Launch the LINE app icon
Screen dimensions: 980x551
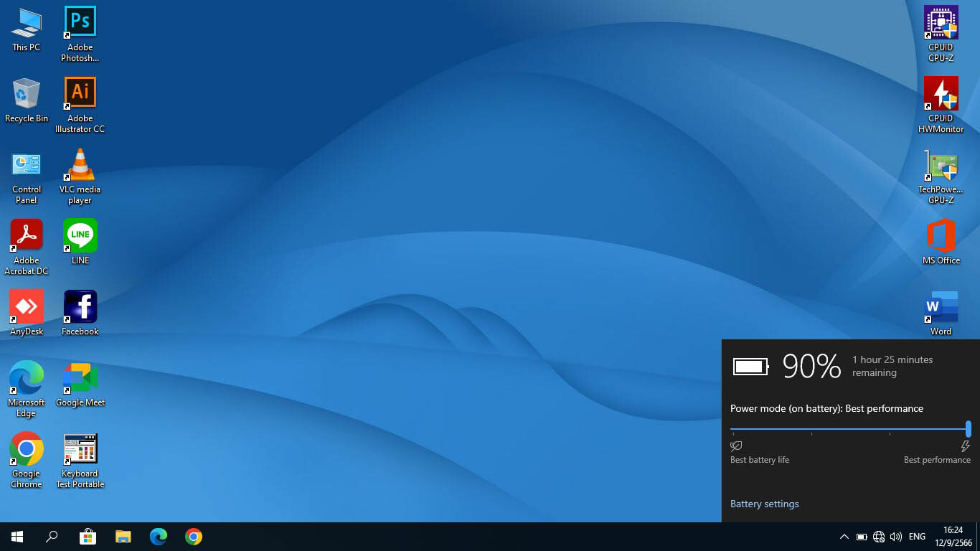point(80,242)
